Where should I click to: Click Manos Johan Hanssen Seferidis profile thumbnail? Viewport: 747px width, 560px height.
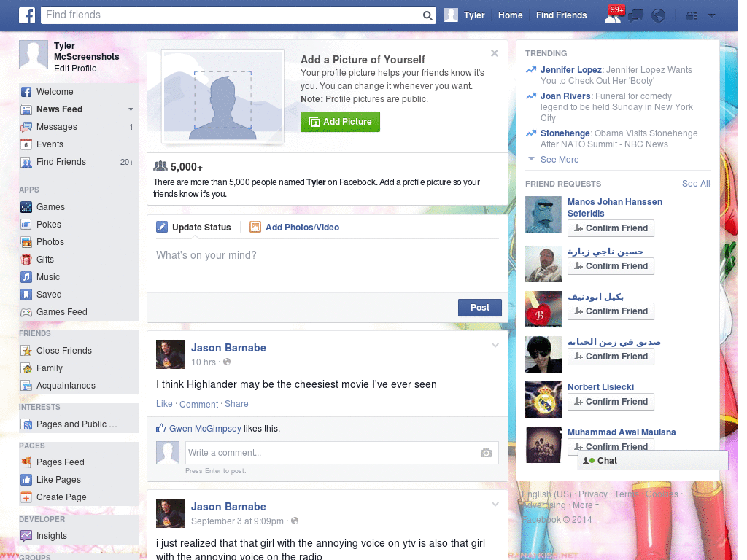(543, 214)
